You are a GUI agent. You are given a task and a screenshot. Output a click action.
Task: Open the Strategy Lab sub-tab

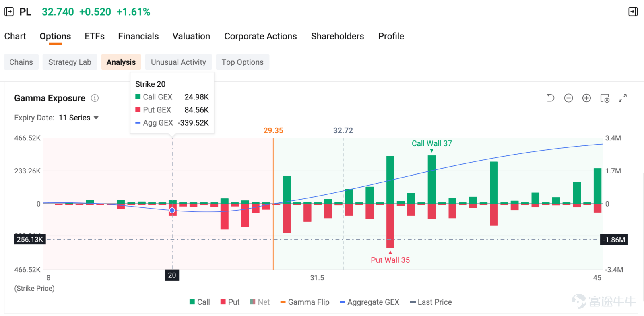[70, 62]
